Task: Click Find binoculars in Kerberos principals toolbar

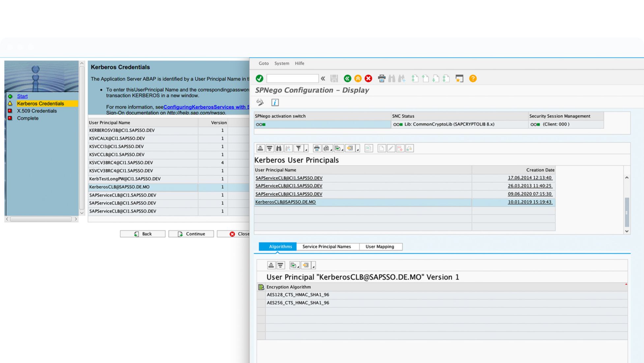Action: pos(279,148)
